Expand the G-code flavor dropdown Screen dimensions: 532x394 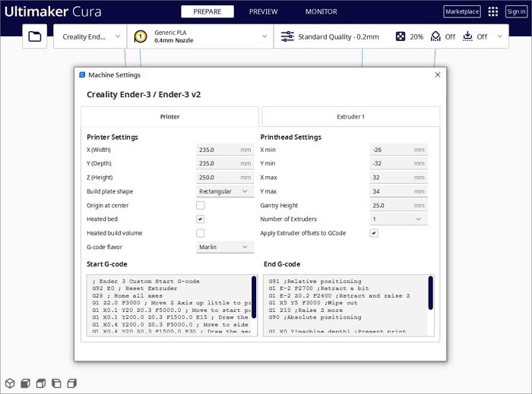click(x=223, y=247)
